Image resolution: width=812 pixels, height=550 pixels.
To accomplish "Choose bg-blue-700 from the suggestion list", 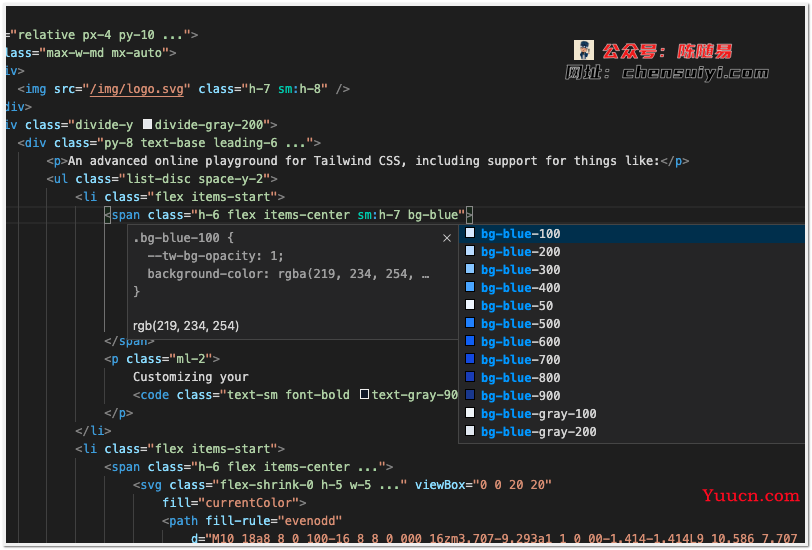I will click(x=631, y=360).
